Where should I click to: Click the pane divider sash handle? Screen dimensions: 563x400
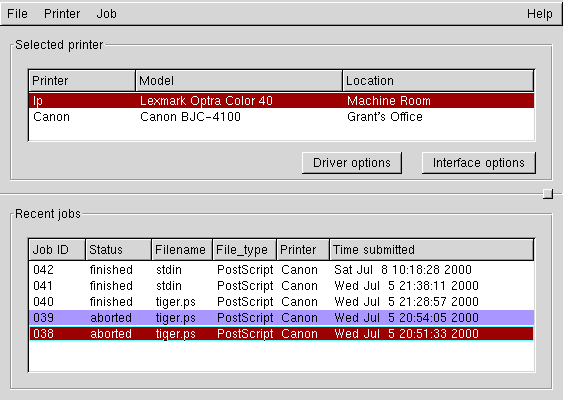click(x=548, y=194)
